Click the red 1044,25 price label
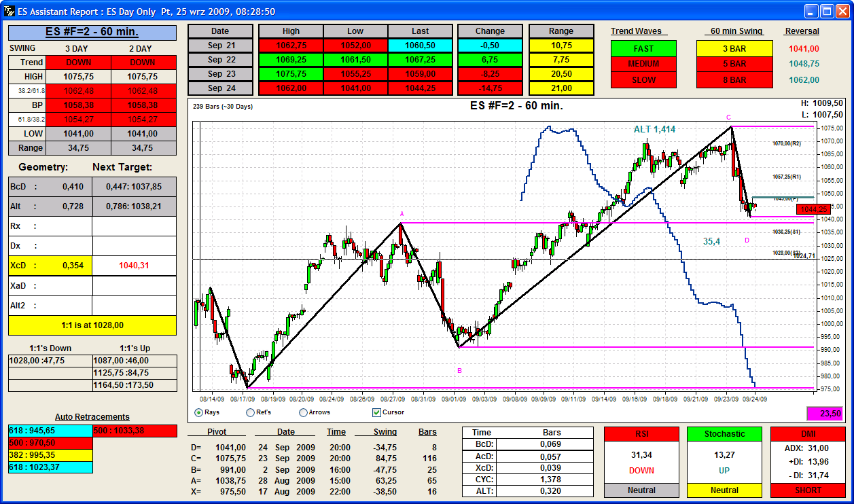 point(813,209)
